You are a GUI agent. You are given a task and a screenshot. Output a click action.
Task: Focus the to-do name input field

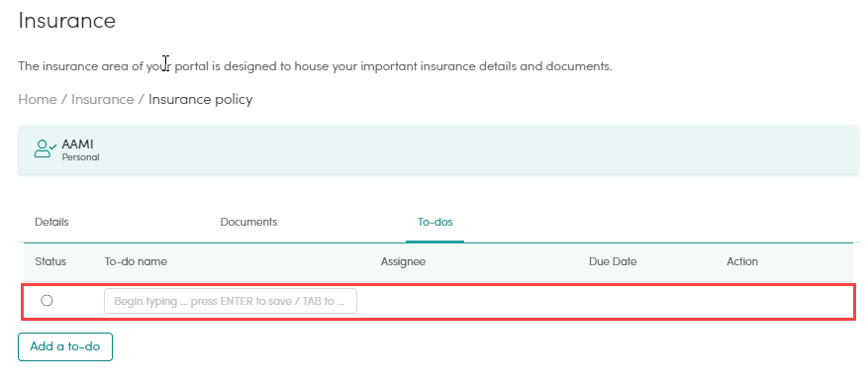[x=231, y=301]
